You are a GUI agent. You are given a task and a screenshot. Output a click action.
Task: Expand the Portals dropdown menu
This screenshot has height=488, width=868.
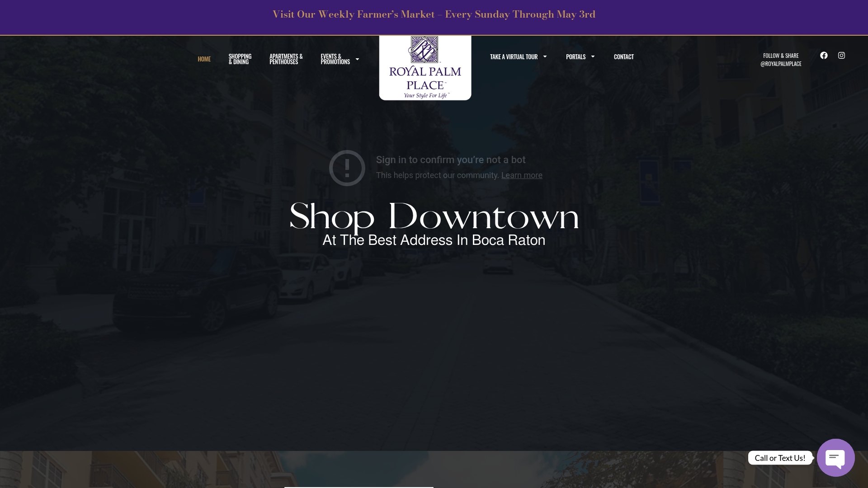576,56
